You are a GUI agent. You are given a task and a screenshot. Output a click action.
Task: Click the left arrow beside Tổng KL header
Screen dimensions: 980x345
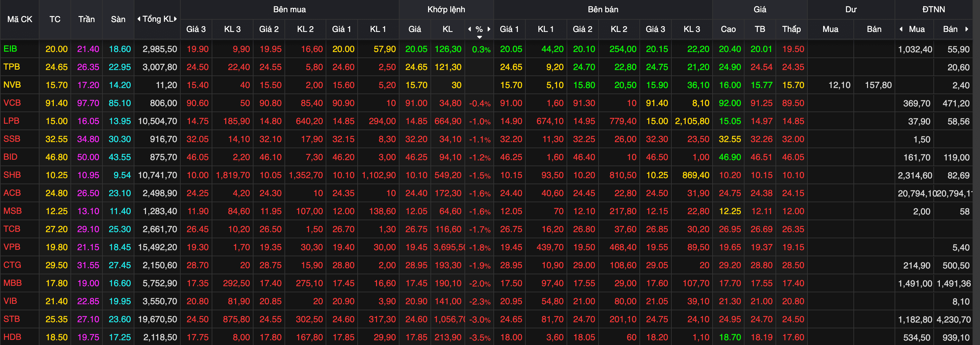(x=139, y=19)
